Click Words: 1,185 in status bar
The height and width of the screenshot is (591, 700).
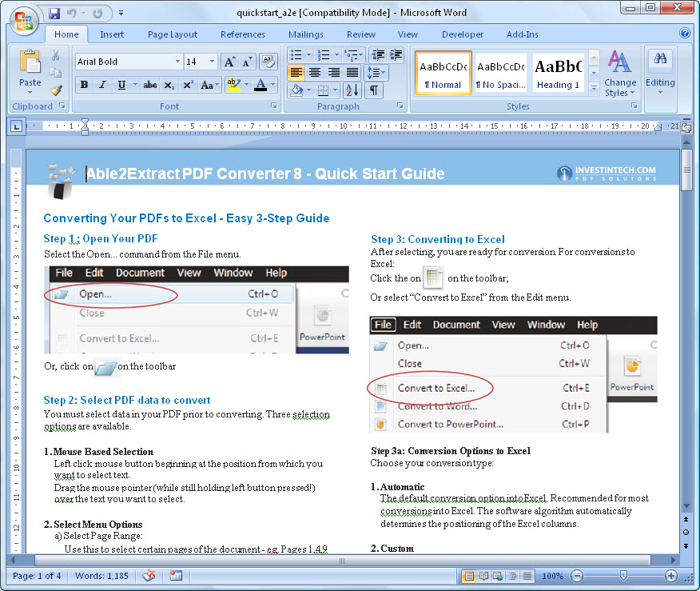click(101, 576)
